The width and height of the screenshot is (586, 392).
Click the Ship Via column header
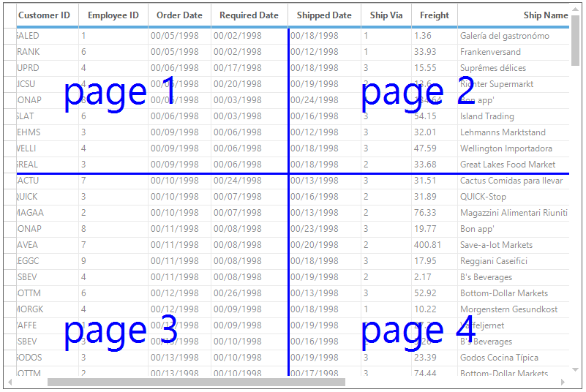[x=386, y=15]
